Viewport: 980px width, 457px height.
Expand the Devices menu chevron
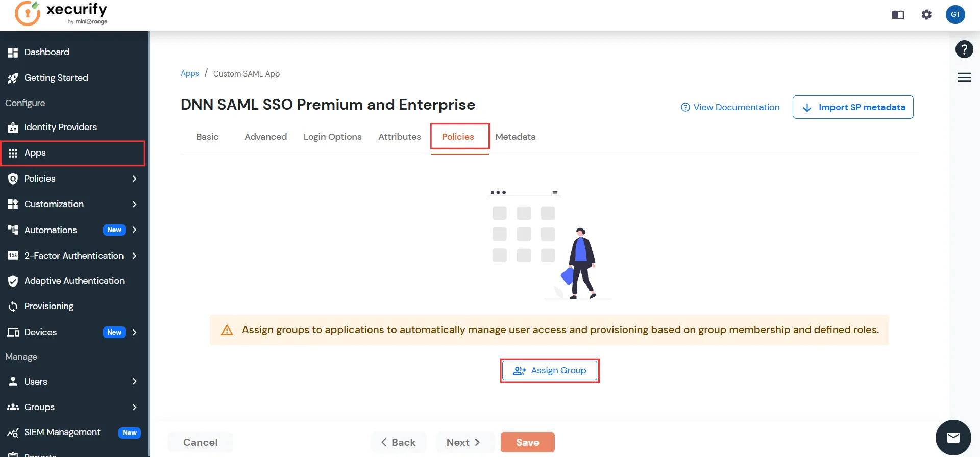pyautogui.click(x=134, y=332)
